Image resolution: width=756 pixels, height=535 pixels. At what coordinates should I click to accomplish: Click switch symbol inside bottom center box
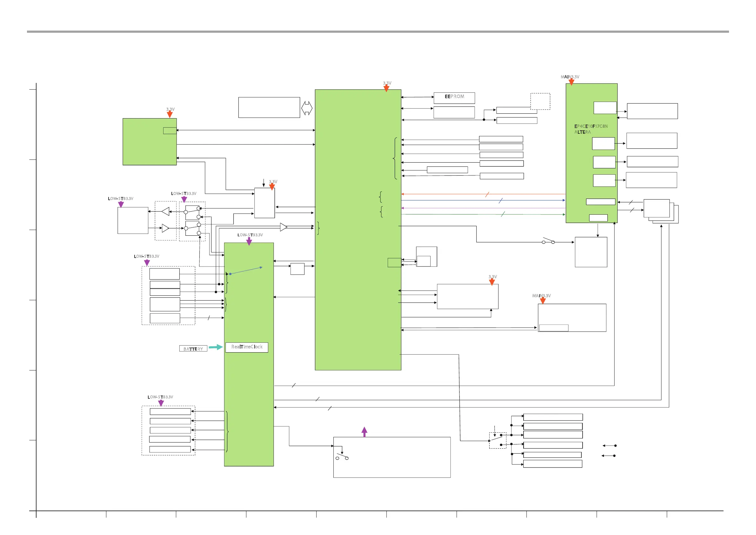point(342,457)
